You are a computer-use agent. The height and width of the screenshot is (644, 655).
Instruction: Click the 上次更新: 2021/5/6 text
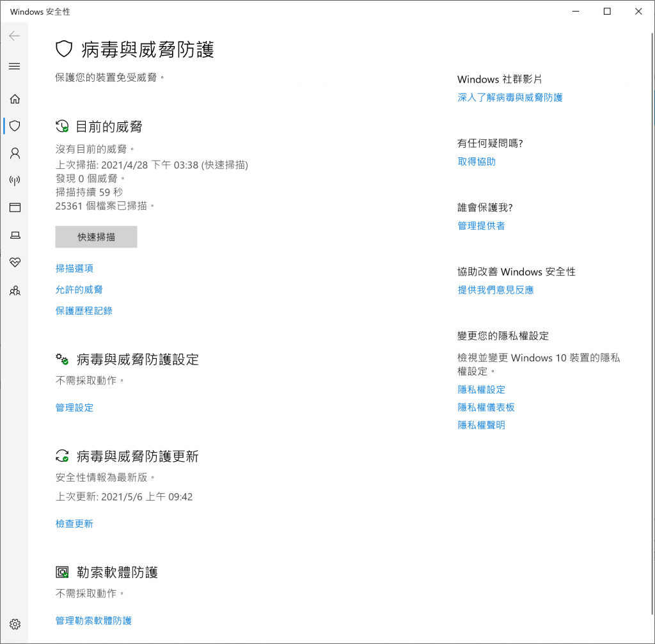click(124, 496)
